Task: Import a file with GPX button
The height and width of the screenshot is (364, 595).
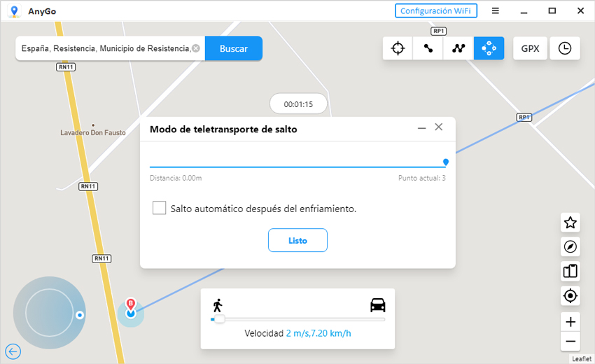Action: 530,48
